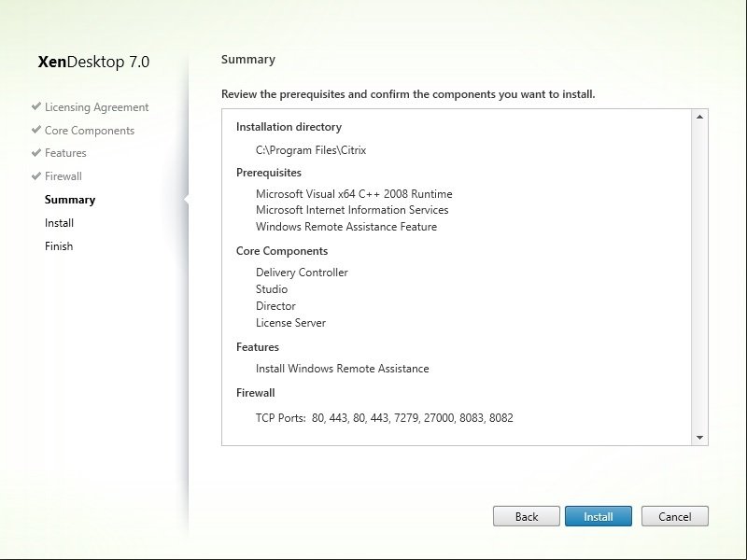Select the Finish step in sidebar
The height and width of the screenshot is (560, 747).
coord(59,246)
